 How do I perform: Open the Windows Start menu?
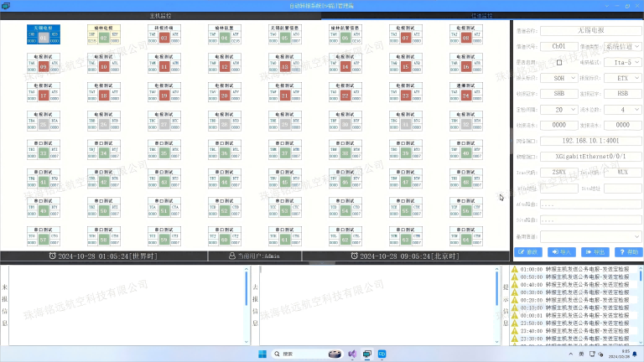point(262,354)
